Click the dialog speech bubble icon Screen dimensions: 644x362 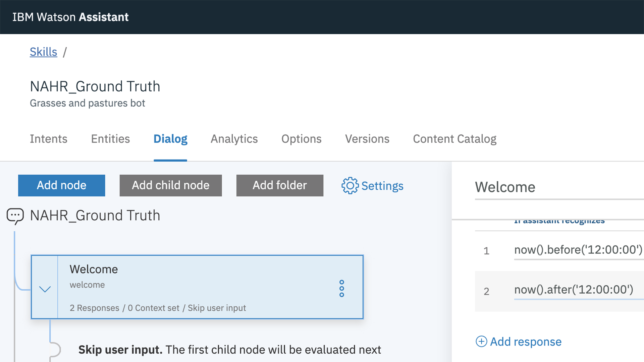(x=15, y=216)
